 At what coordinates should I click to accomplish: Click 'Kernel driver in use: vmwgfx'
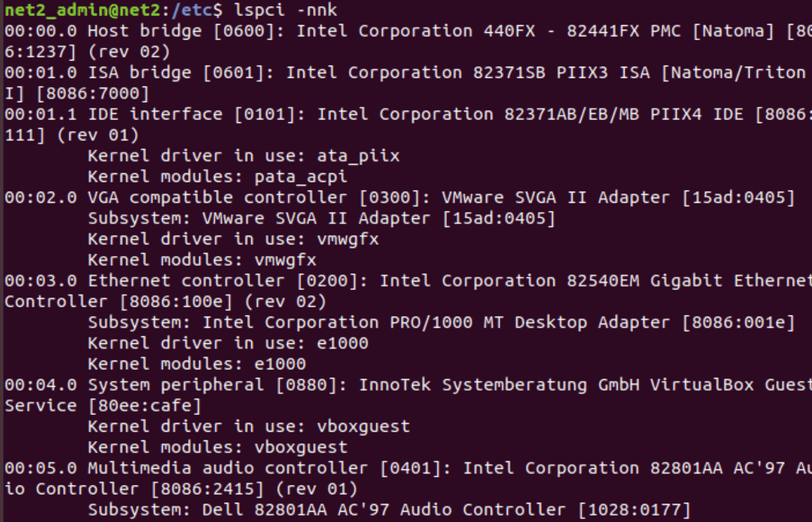pos(233,239)
